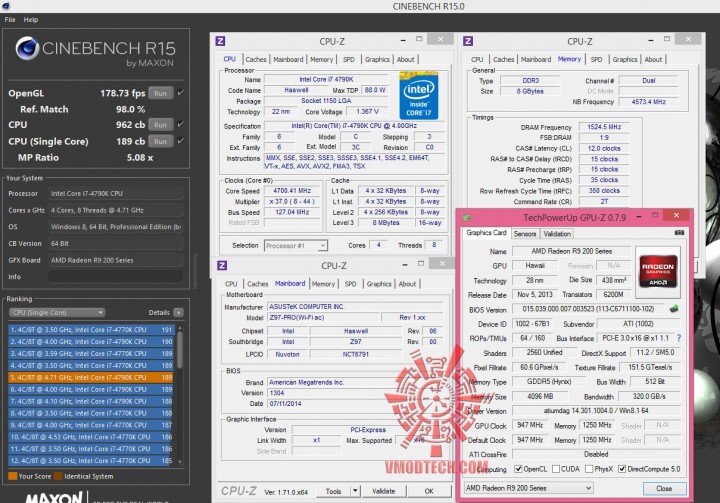Screen dimensions: 720x503
Task: Select ranking row 10 at 4.53 GHz
Action: (90, 437)
